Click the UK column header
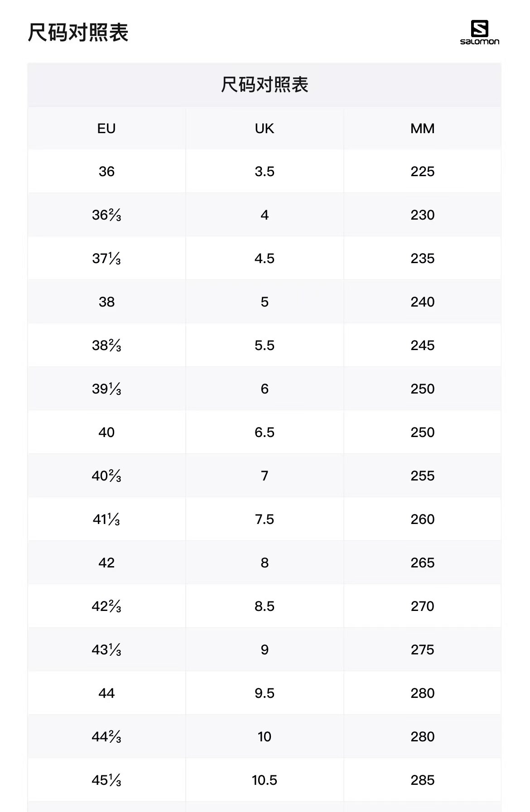530x812 pixels. [x=265, y=129]
